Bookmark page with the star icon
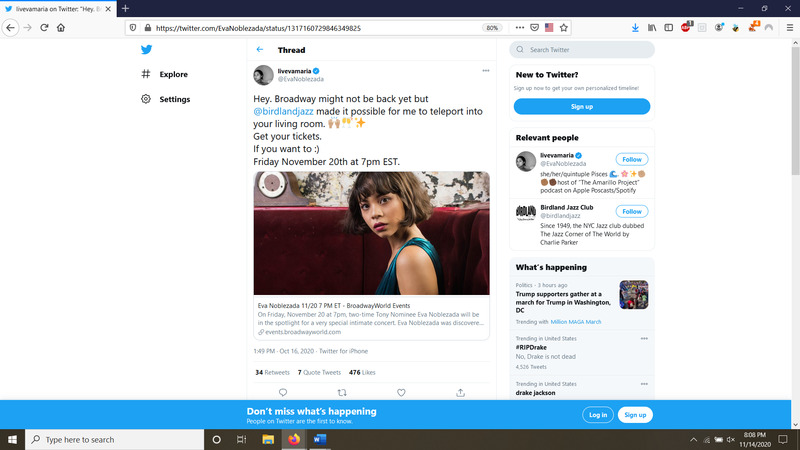800x450 pixels. click(564, 28)
